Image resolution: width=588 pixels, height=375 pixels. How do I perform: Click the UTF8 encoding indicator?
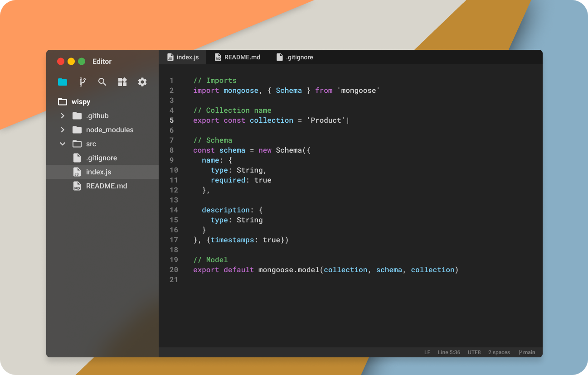[x=474, y=352]
